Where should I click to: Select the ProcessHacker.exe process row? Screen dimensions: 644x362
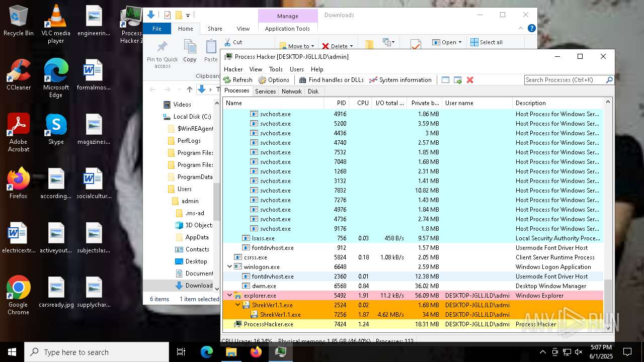[413, 324]
